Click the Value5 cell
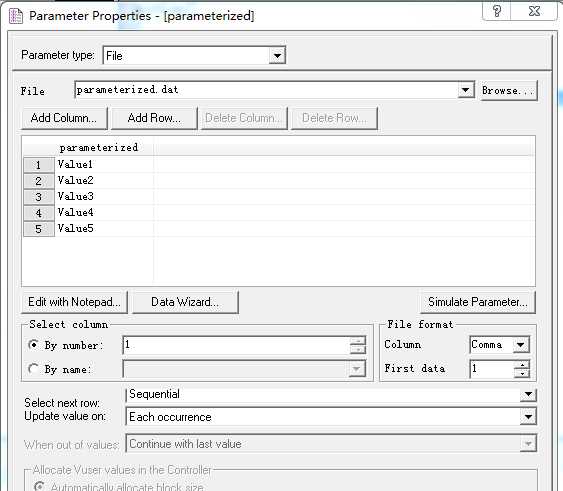This screenshot has width=563, height=491. tap(104, 228)
